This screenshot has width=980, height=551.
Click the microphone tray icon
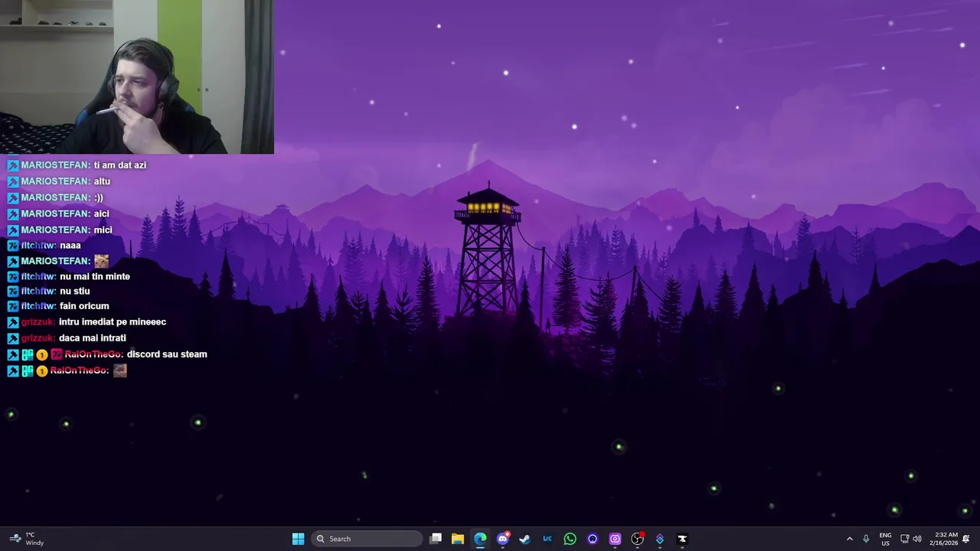tap(866, 539)
